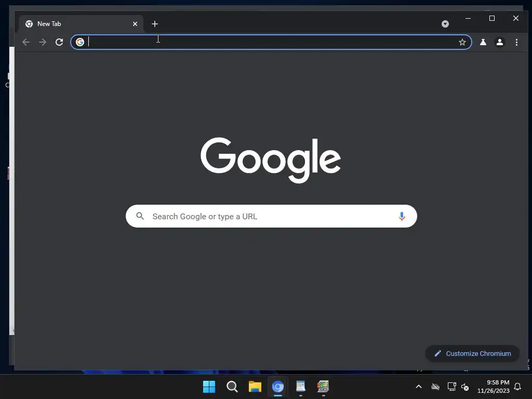The height and width of the screenshot is (399, 532).
Task: Open the clock showing 9:58 PM
Action: [x=494, y=387]
